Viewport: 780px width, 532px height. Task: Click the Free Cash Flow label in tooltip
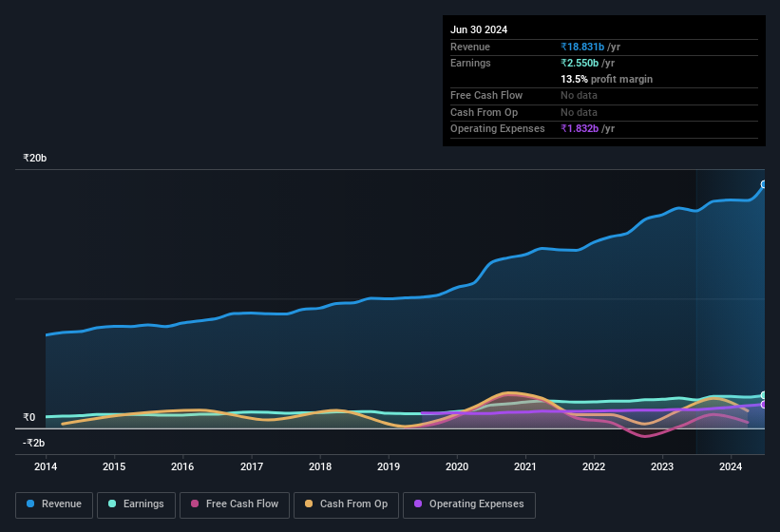[x=486, y=95]
